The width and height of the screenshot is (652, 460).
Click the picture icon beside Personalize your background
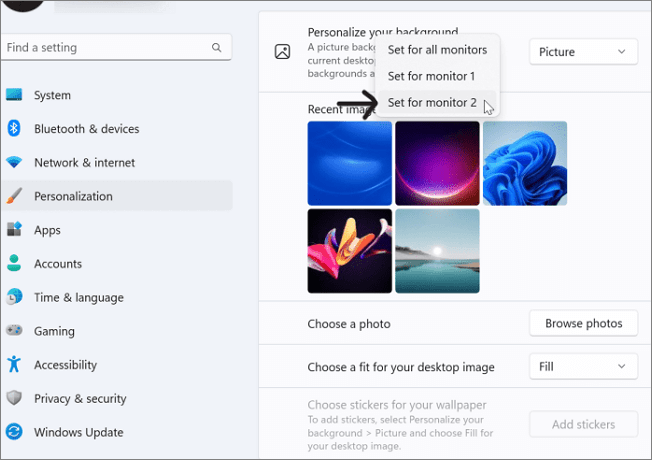tap(282, 52)
